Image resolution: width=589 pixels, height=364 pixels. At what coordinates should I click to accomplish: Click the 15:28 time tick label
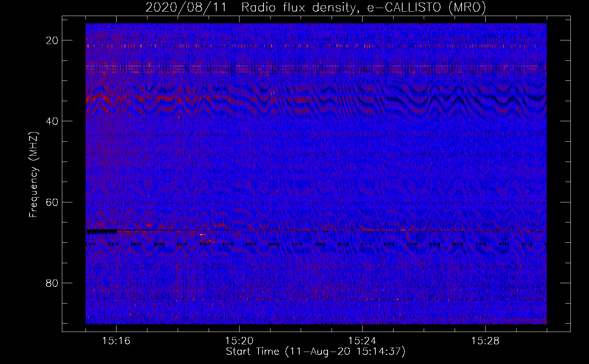point(485,341)
